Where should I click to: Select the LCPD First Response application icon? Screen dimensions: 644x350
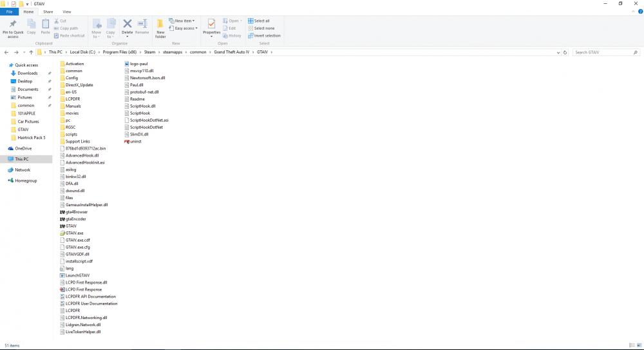pyautogui.click(x=62, y=289)
